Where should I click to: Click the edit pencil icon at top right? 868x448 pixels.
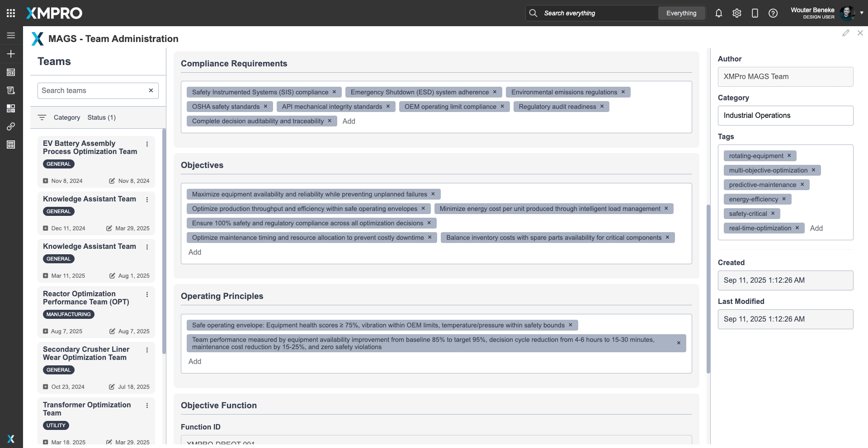[x=845, y=33]
